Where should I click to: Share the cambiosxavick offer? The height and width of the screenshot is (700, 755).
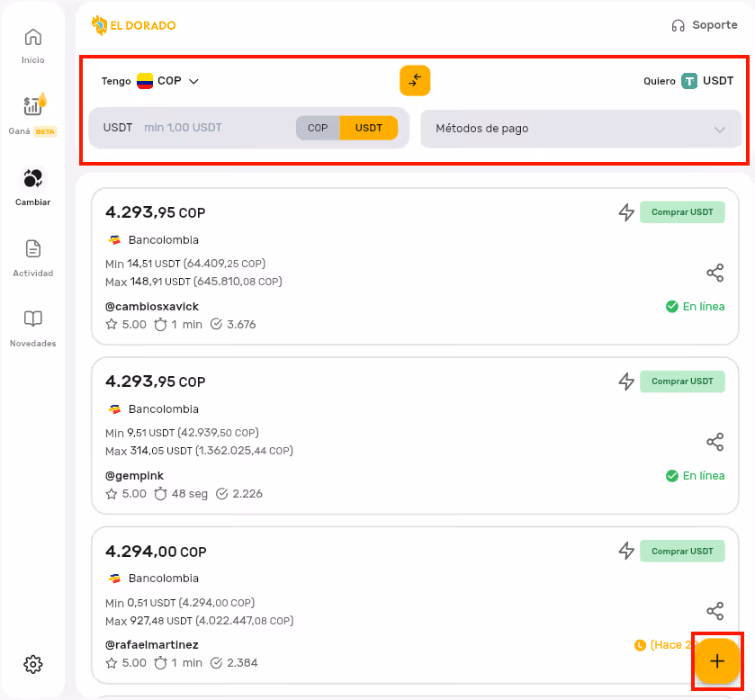coord(715,273)
